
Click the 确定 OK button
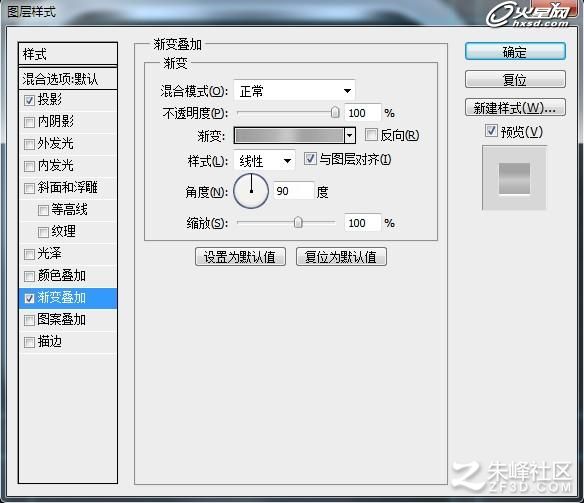515,52
